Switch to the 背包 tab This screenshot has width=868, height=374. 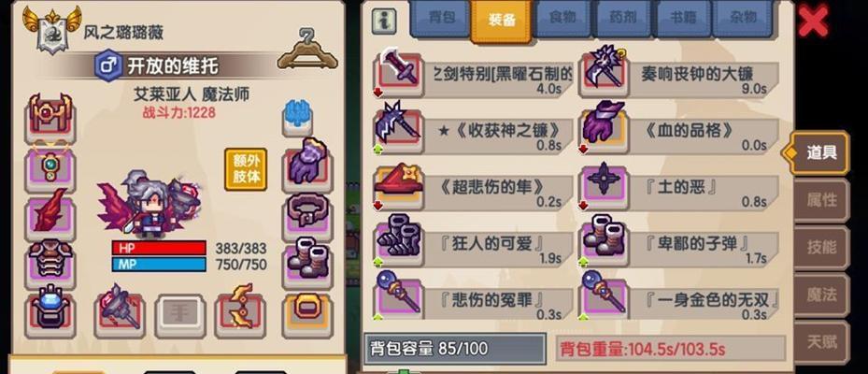point(441,19)
